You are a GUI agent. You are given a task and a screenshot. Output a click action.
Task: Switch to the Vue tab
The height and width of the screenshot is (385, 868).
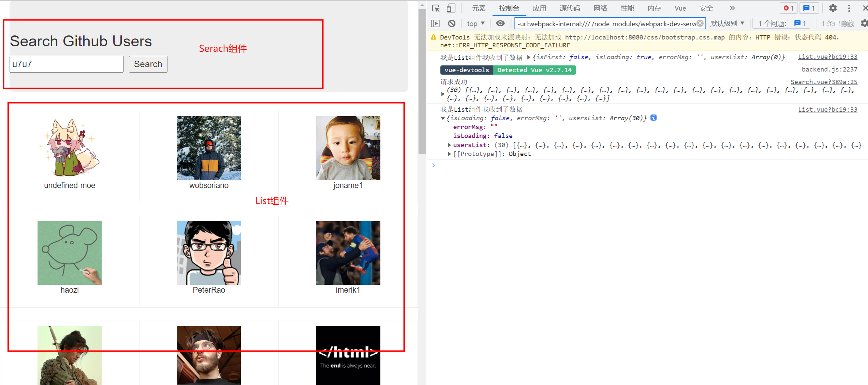pyautogui.click(x=680, y=8)
